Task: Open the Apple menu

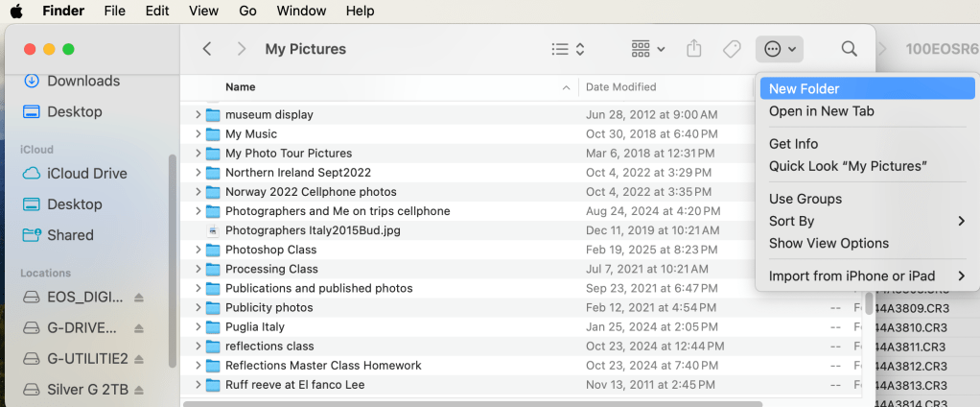Action: tap(16, 11)
